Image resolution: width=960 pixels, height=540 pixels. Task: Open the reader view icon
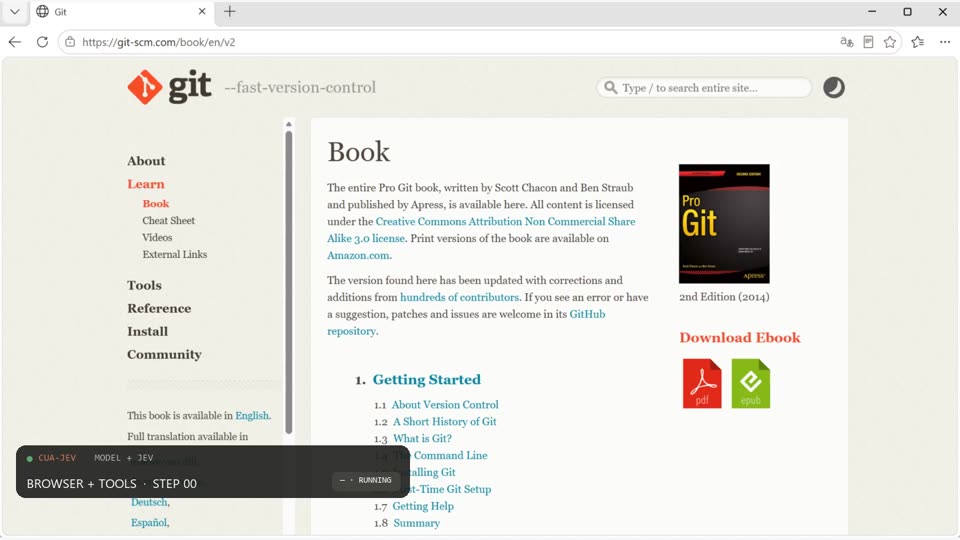(x=868, y=42)
